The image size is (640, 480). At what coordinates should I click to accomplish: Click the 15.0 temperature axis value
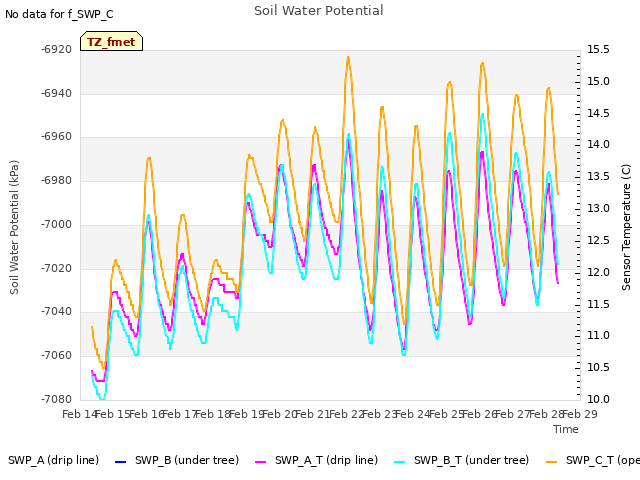[598, 82]
